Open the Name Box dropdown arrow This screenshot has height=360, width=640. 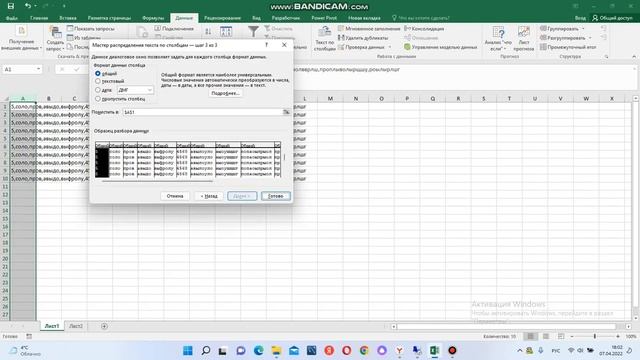(x=38, y=69)
